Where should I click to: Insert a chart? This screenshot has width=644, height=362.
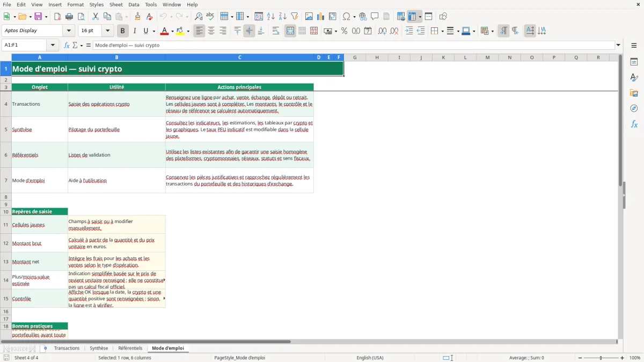pyautogui.click(x=321, y=17)
